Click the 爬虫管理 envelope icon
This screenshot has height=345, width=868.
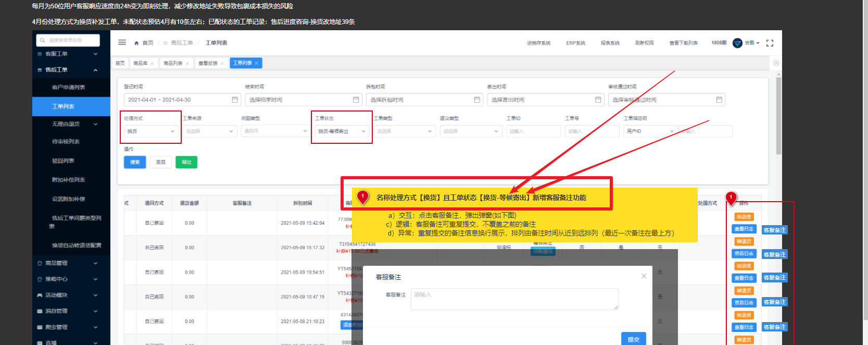40,327
